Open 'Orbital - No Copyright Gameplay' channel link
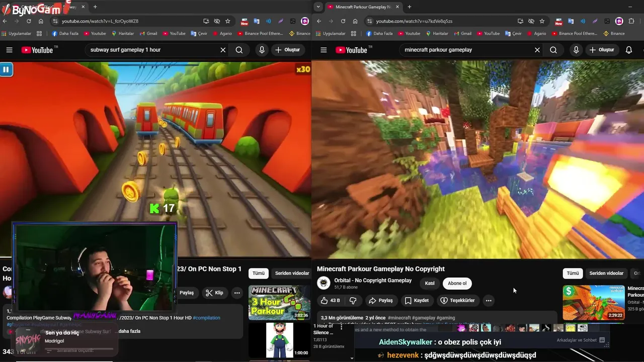The width and height of the screenshot is (644, 362). click(x=373, y=280)
